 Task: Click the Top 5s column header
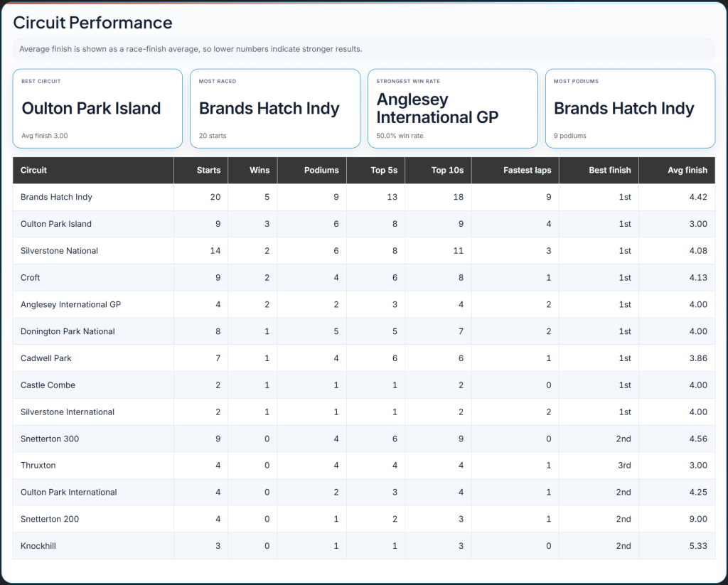click(383, 171)
